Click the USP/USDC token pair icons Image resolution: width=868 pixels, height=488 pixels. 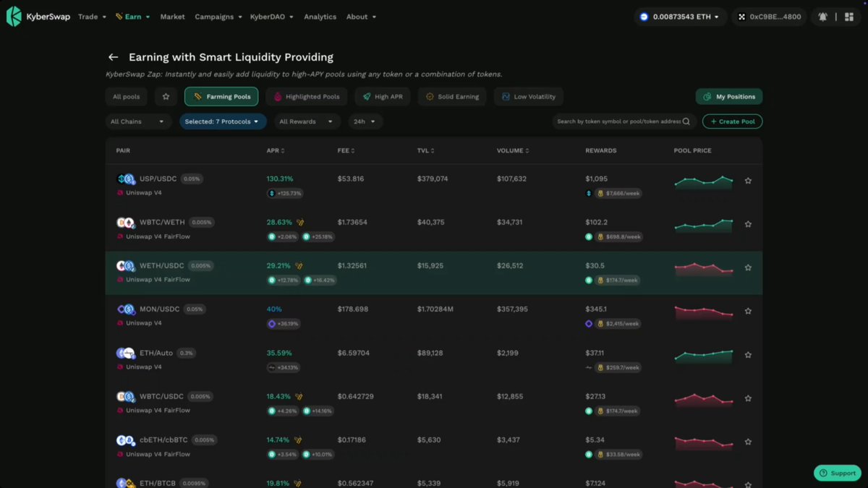126,179
